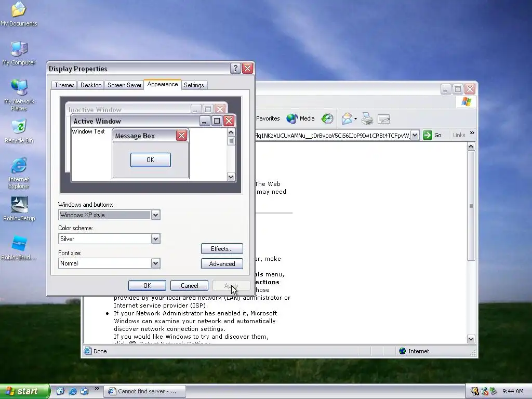Click the Internet zone status indicator
The image size is (532, 399).
tap(414, 351)
